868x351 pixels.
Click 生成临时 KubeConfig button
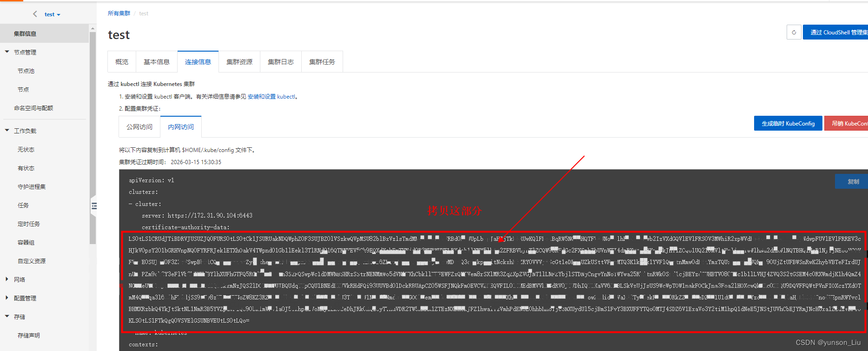click(x=788, y=123)
